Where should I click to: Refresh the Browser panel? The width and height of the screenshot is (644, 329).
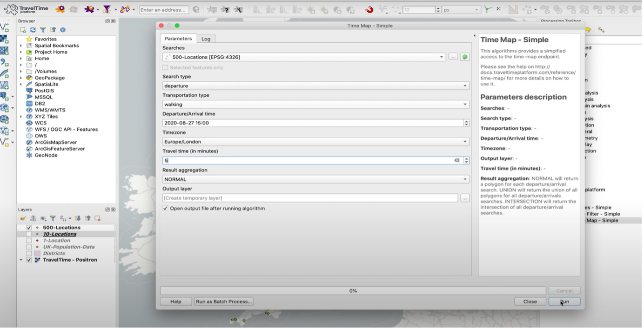click(33, 30)
